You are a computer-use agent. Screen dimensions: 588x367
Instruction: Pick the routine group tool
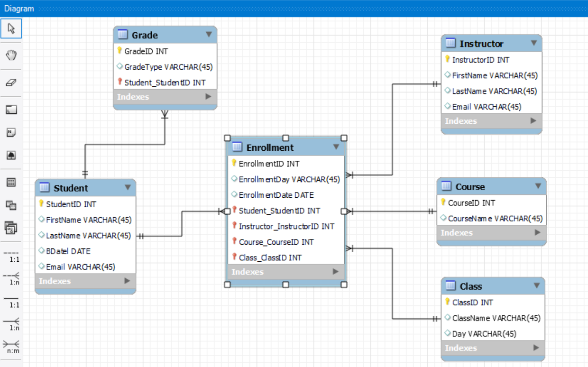point(11,228)
